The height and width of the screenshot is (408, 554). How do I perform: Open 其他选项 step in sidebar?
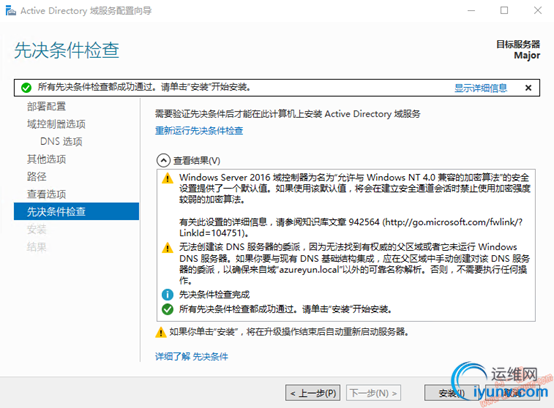[46, 159]
